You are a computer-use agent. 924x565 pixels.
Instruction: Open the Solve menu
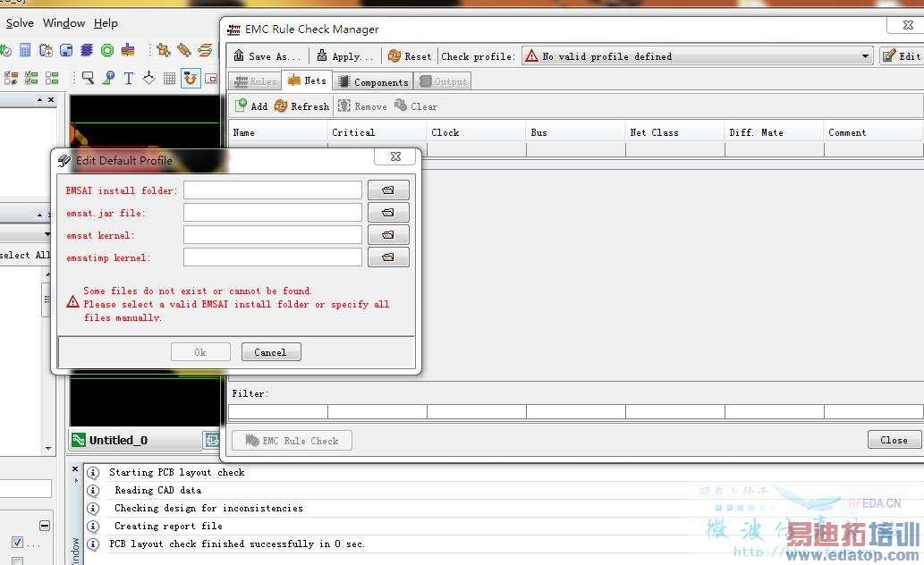(x=20, y=23)
